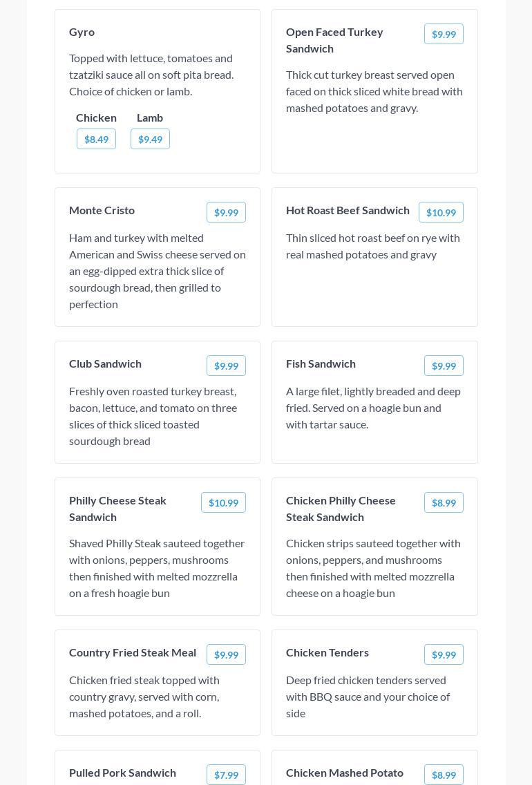
Task: Select the Chicken Mashed Potato $8.99 price
Action: (444, 775)
